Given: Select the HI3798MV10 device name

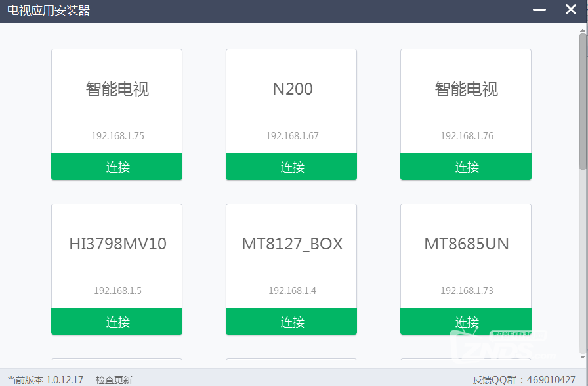Looking at the screenshot, I should pyautogui.click(x=117, y=244).
